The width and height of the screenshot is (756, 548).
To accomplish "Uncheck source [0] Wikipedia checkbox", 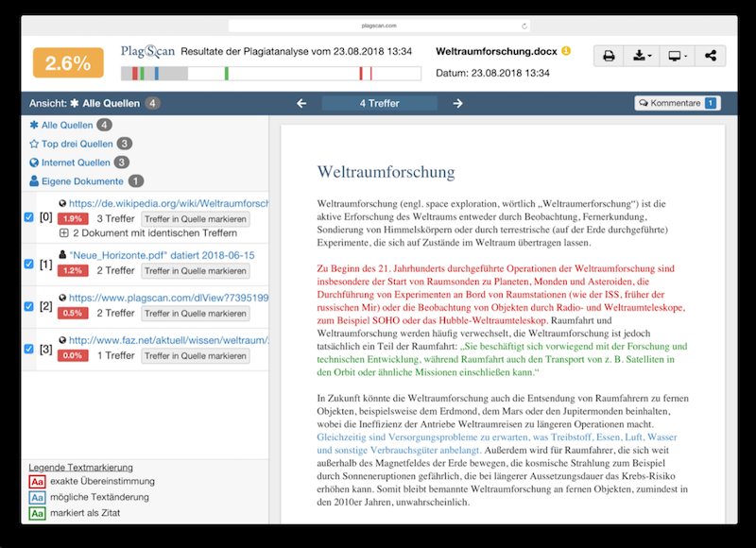I will [x=29, y=217].
